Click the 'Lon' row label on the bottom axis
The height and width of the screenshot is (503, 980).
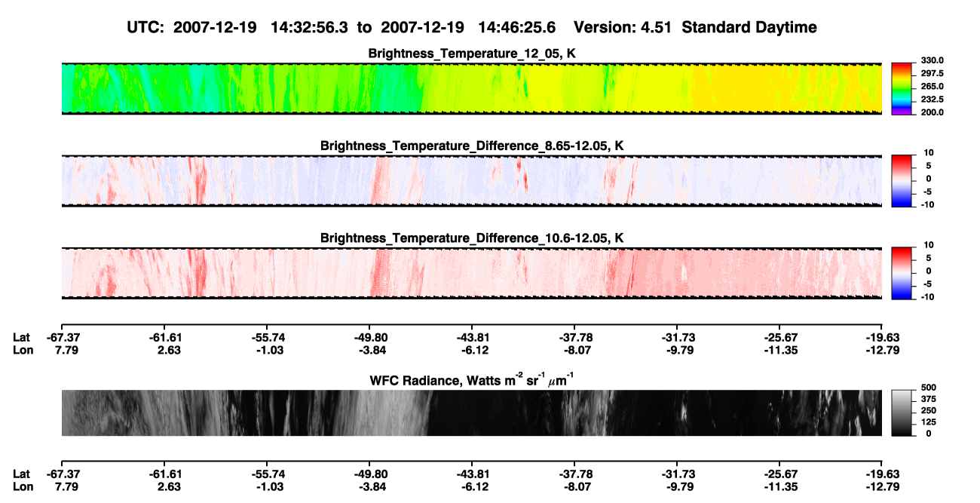22,486
